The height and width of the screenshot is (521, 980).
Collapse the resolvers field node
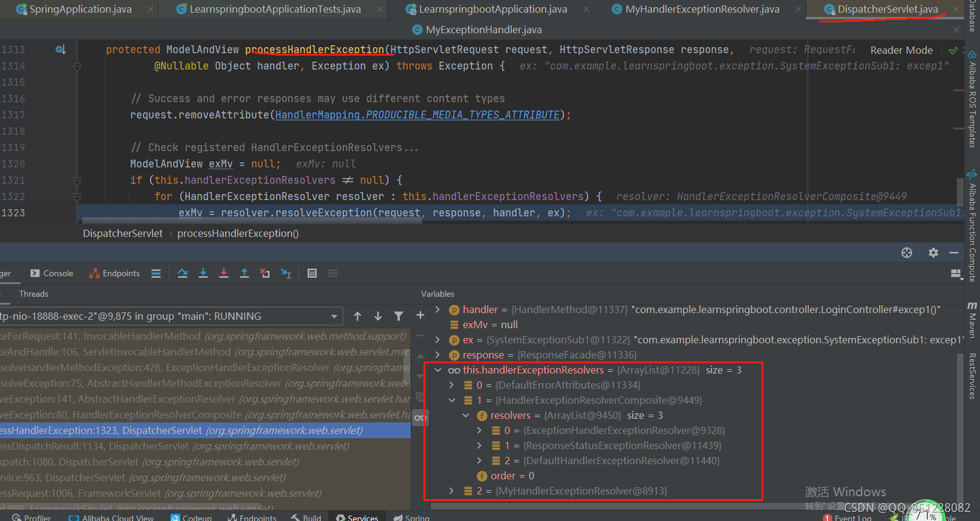tap(465, 415)
